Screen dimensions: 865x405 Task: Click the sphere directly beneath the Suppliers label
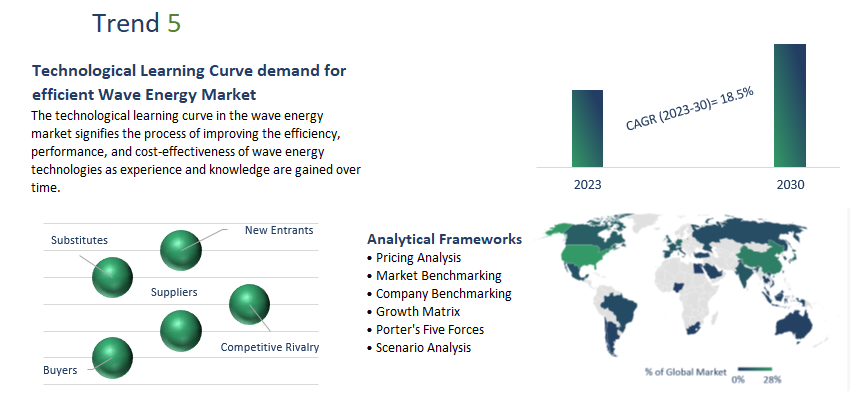tap(181, 331)
